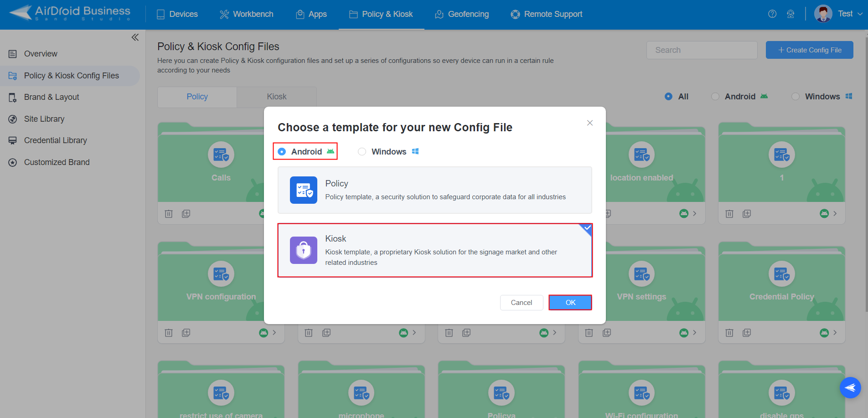Delete the Credential Policy config file
Screen dimensions: 868x418
coord(729,333)
